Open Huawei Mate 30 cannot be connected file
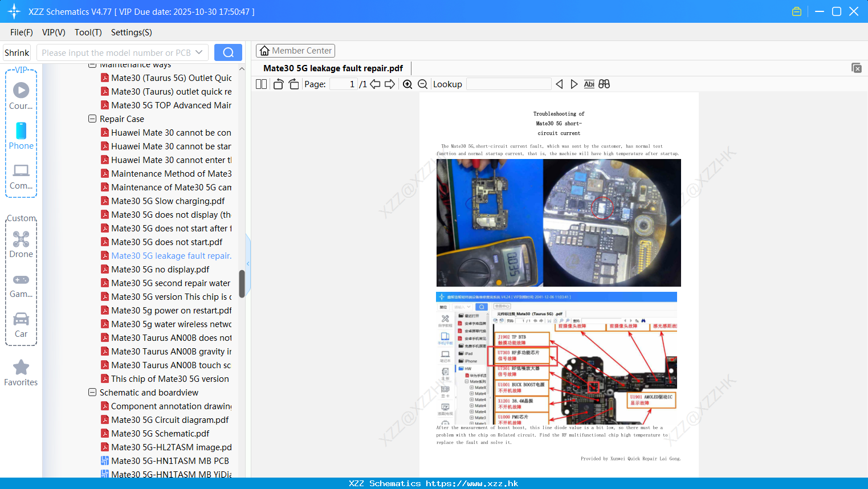Viewport: 868px width, 489px height. 166,133
